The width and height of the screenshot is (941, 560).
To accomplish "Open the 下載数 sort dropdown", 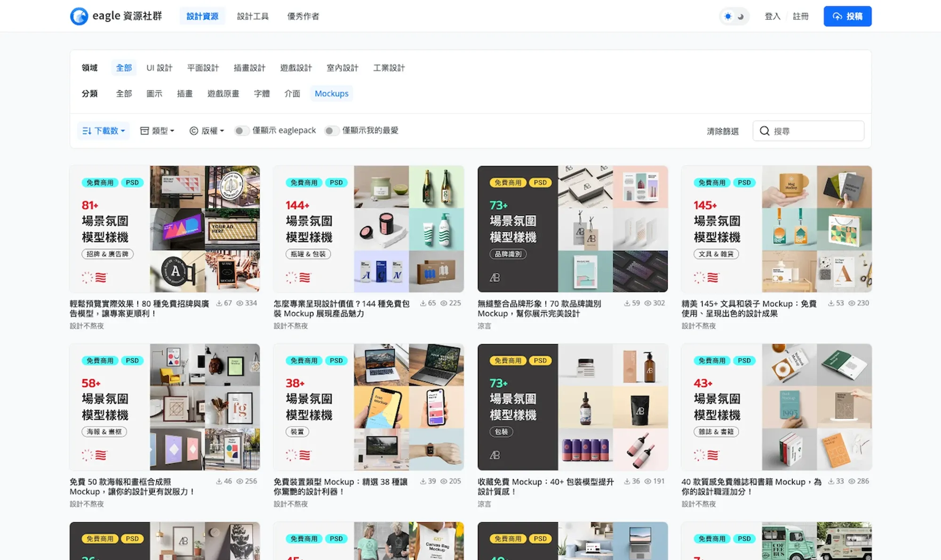I will [x=104, y=131].
